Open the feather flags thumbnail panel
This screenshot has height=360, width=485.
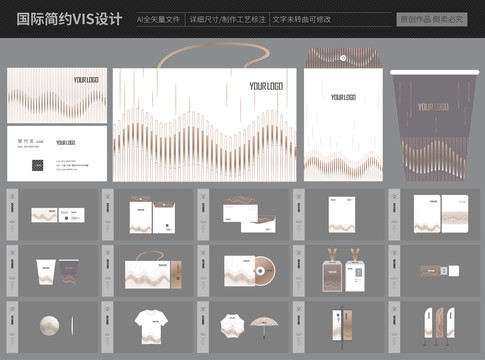(x=434, y=327)
